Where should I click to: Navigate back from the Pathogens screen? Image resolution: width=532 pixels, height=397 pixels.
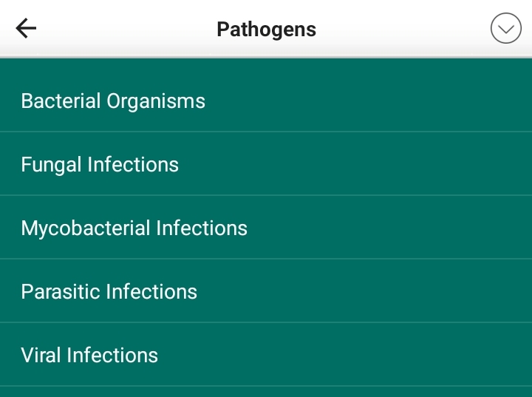pyautogui.click(x=26, y=29)
